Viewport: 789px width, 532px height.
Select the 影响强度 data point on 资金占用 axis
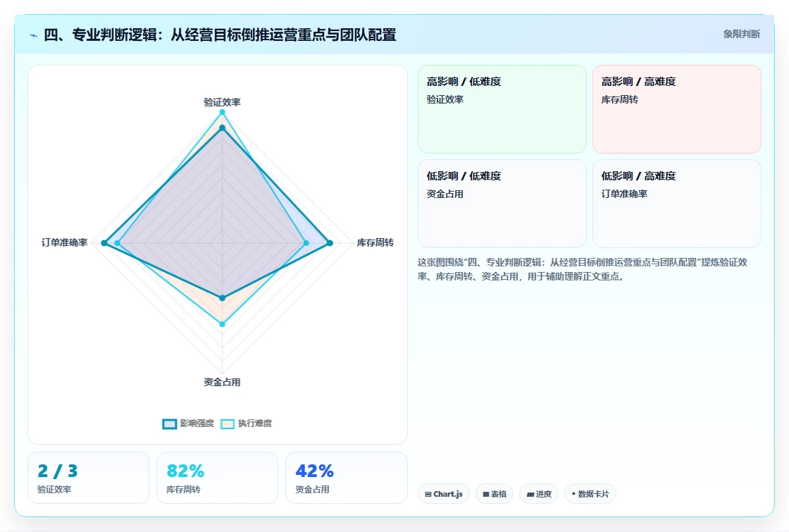(x=222, y=298)
